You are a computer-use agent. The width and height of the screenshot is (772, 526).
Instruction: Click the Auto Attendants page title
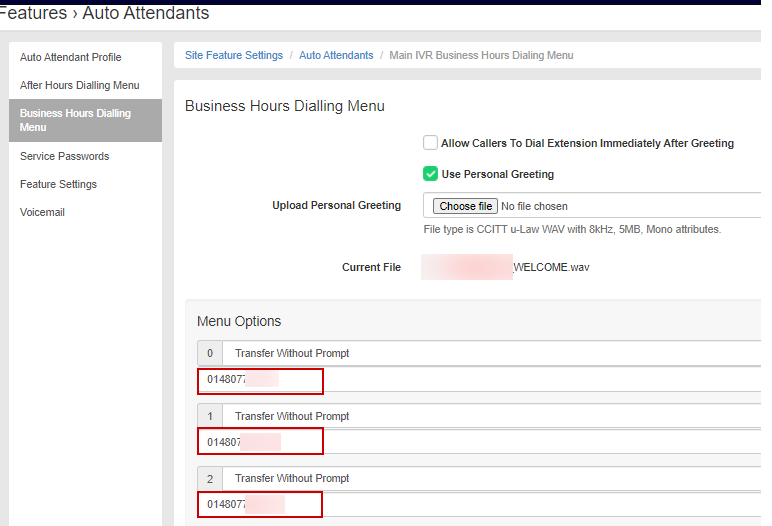146,13
